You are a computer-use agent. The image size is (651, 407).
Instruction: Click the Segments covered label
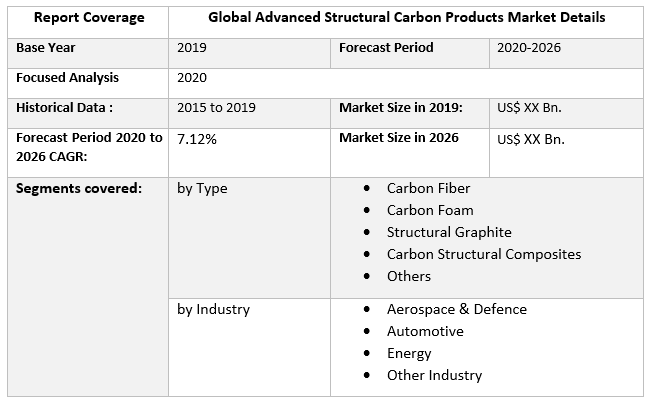(79, 188)
